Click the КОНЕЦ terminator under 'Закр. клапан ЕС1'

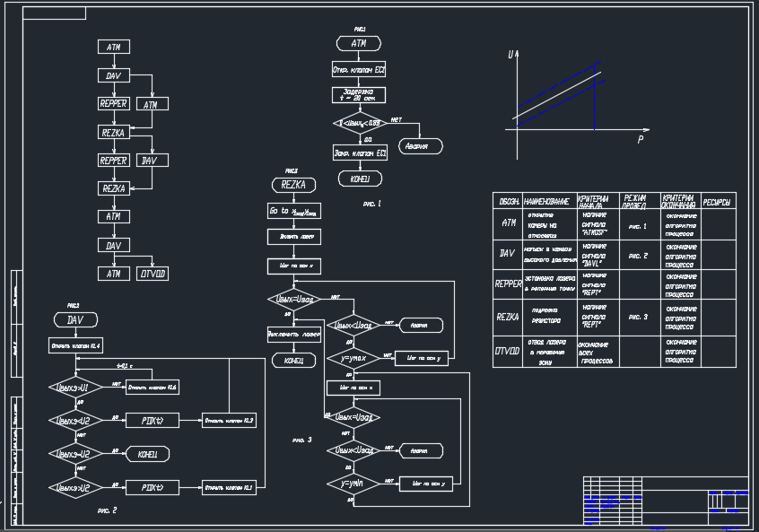click(360, 179)
